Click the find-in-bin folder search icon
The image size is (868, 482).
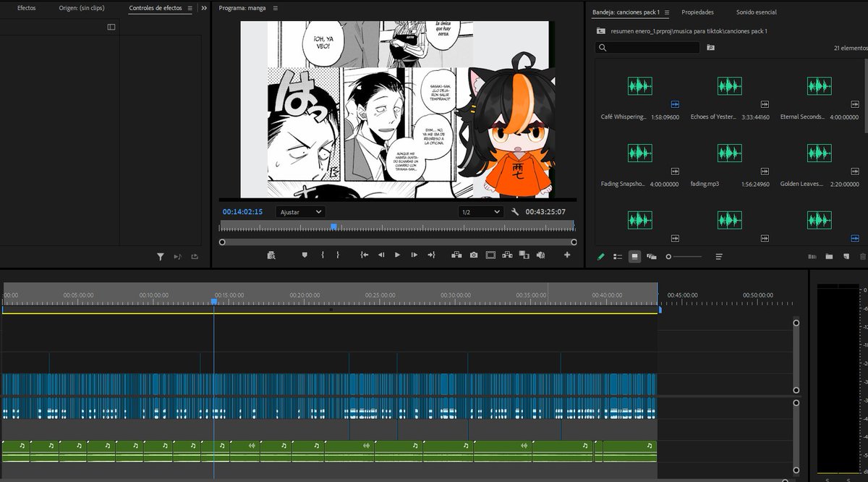coord(710,48)
